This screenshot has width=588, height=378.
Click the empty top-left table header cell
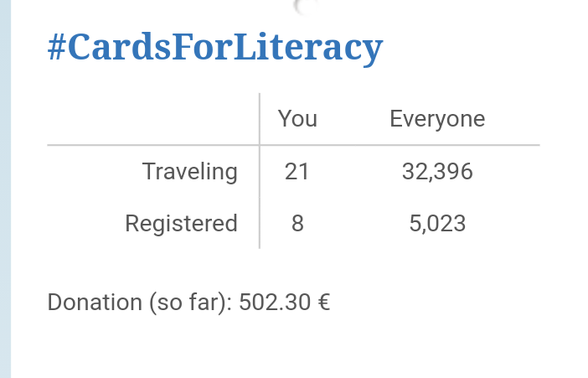153,119
